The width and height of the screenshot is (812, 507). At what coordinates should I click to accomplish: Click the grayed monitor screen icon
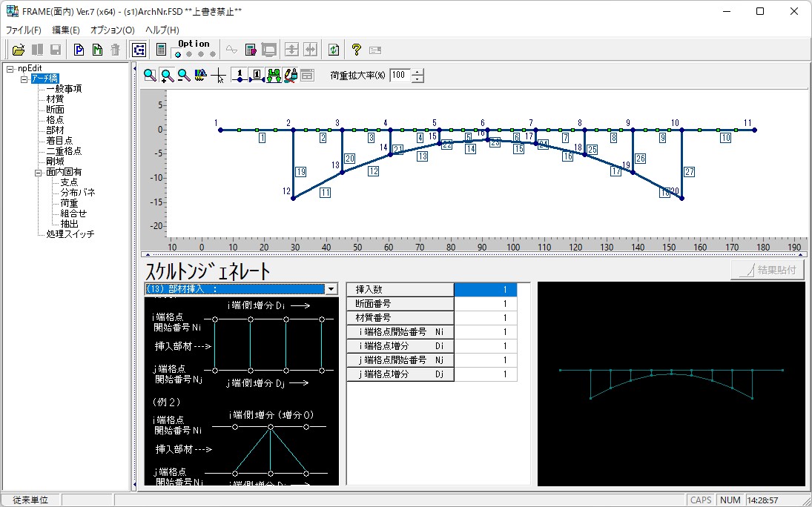269,50
